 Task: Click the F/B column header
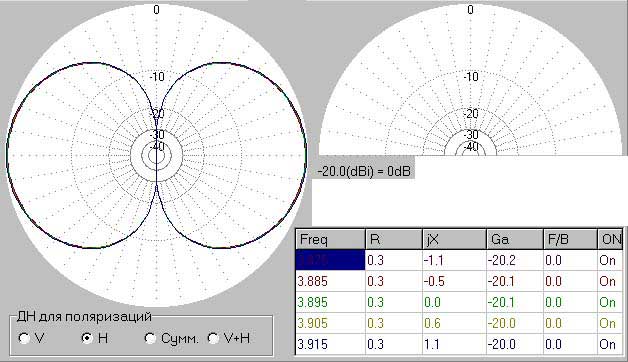click(x=570, y=239)
